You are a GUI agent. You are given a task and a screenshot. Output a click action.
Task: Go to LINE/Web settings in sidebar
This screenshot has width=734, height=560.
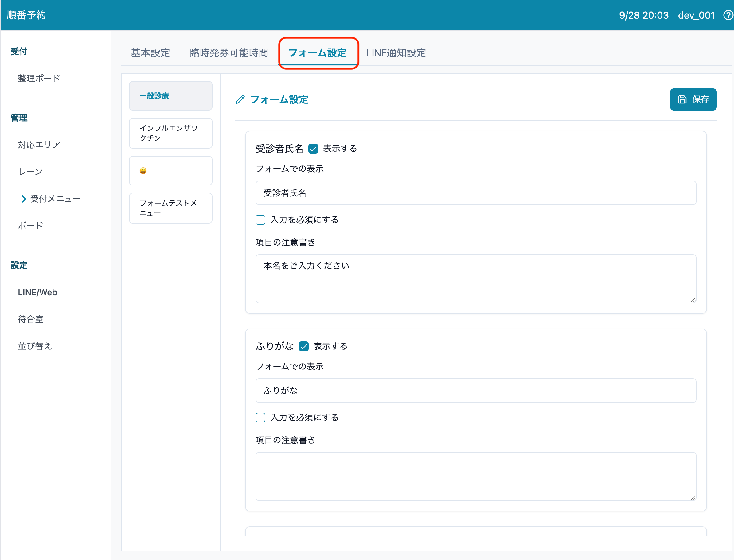pyautogui.click(x=37, y=292)
